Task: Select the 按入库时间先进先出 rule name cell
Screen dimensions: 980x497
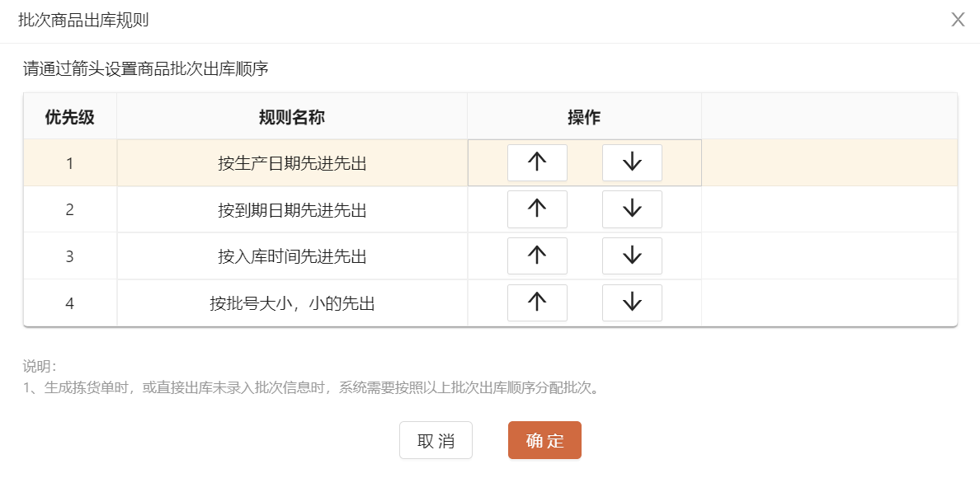Action: click(292, 257)
